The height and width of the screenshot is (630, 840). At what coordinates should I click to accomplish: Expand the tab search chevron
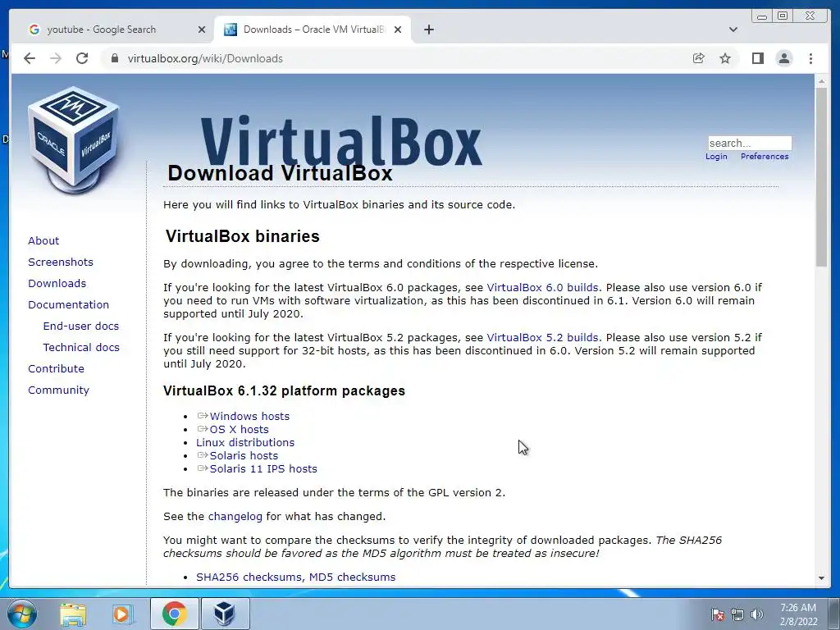(733, 30)
